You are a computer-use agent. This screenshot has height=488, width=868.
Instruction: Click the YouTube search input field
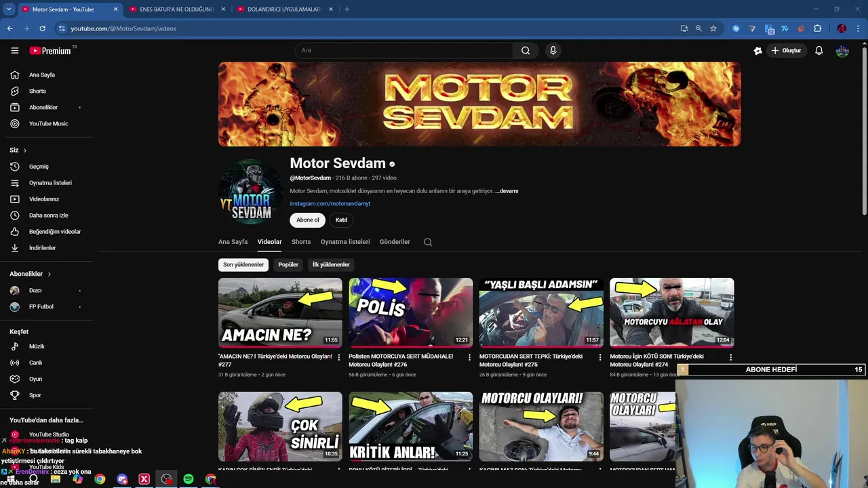[x=404, y=50]
